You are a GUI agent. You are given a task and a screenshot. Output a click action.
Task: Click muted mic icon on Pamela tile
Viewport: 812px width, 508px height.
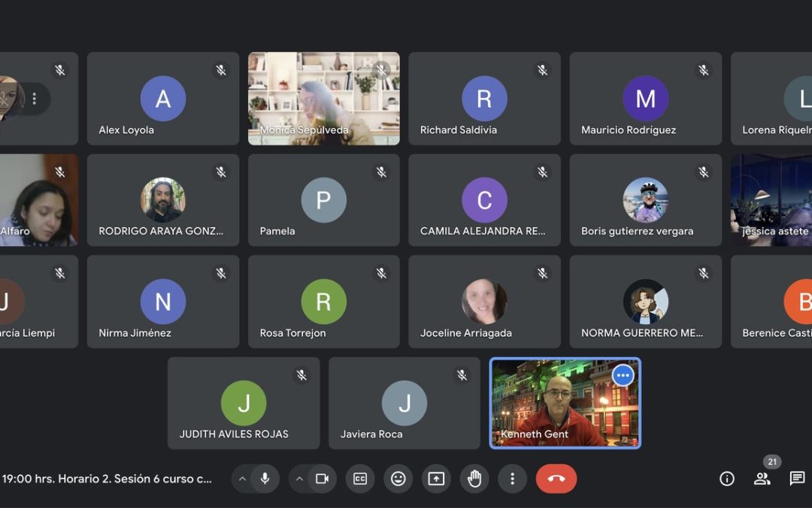pyautogui.click(x=382, y=172)
